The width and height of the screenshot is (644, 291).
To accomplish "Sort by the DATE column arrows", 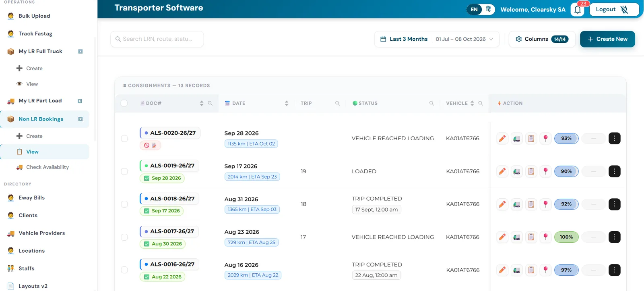I will click(x=287, y=103).
